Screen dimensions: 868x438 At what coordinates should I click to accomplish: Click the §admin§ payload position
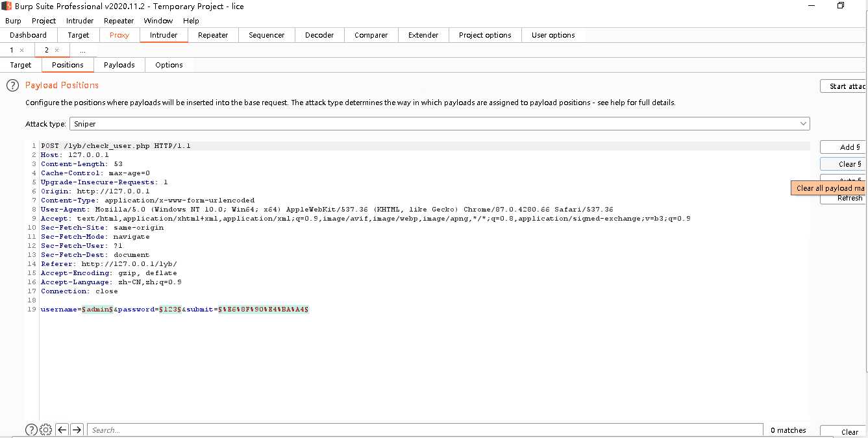(x=97, y=310)
